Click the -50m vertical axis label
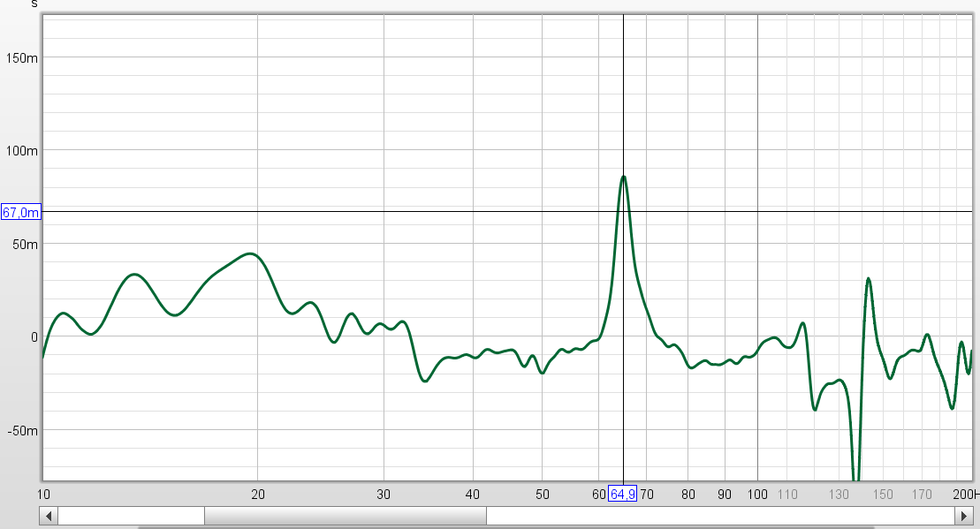 click(22, 430)
